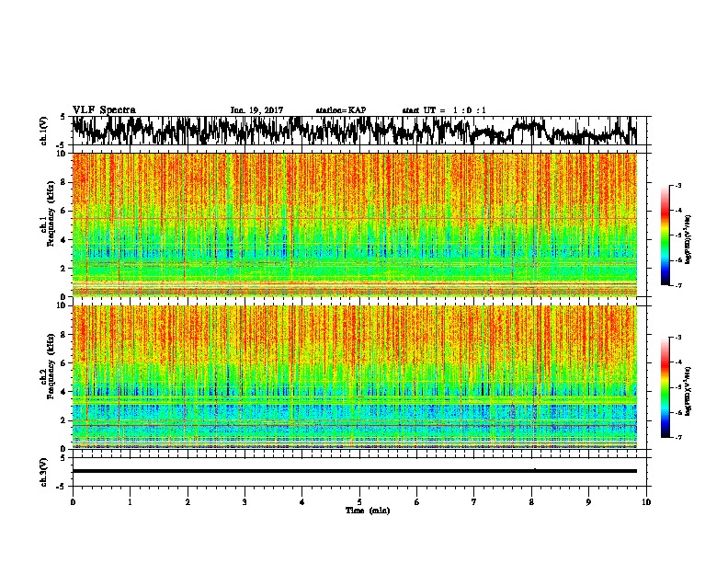Click the Time (min) axis label
728x563 pixels.
pyautogui.click(x=368, y=511)
